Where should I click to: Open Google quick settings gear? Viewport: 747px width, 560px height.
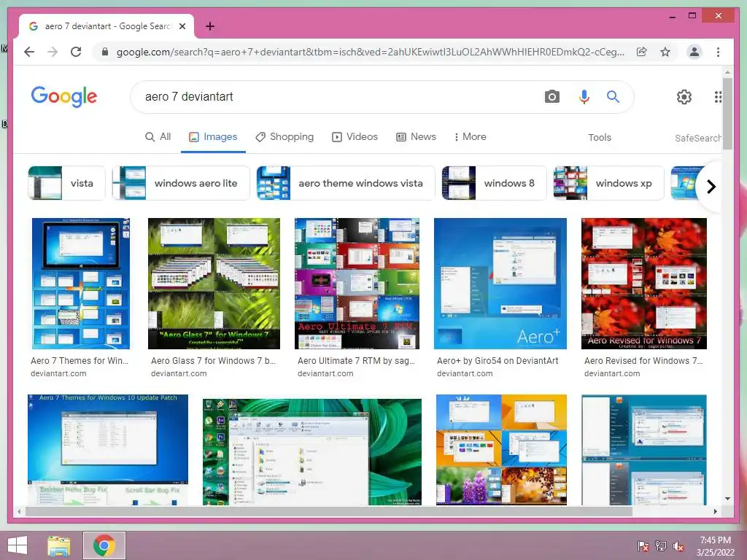684,97
